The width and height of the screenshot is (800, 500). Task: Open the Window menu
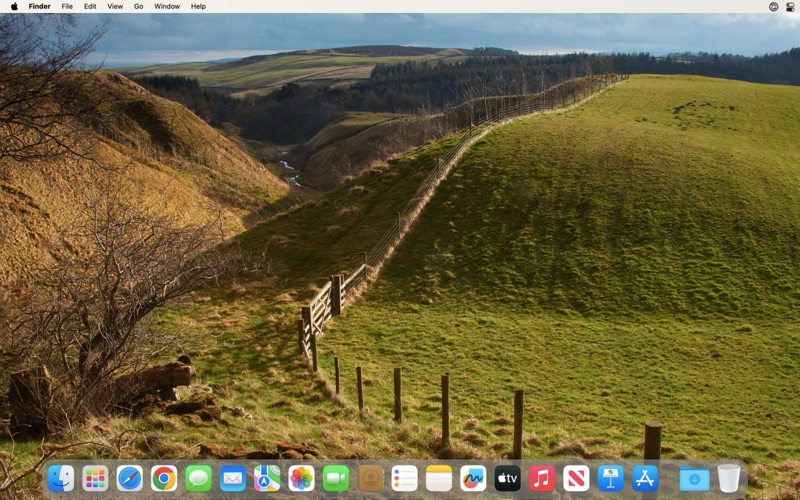(x=167, y=6)
